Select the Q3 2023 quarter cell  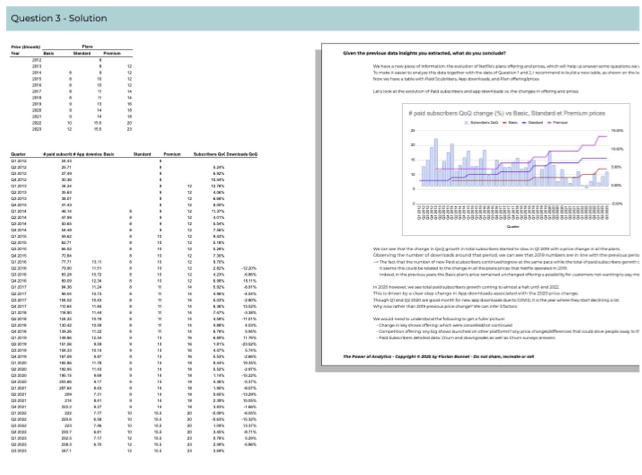coord(18,451)
